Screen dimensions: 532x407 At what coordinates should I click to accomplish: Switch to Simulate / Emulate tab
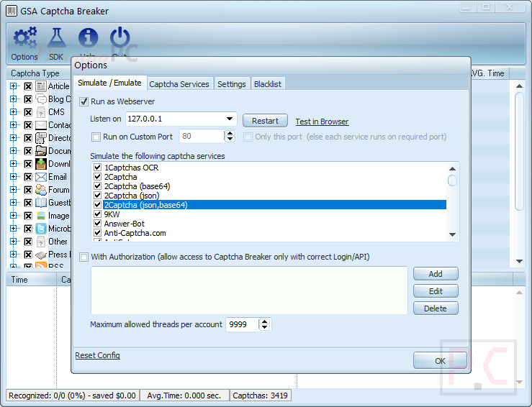[x=109, y=83]
